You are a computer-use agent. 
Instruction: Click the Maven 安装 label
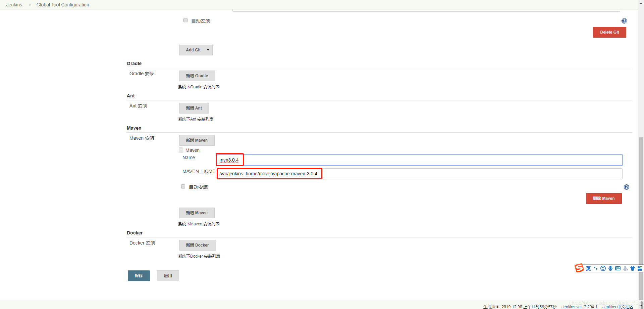click(x=142, y=138)
